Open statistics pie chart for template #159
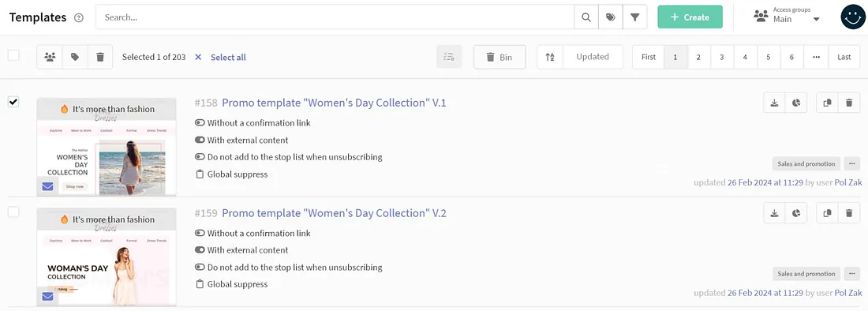868x311 pixels. tap(796, 213)
